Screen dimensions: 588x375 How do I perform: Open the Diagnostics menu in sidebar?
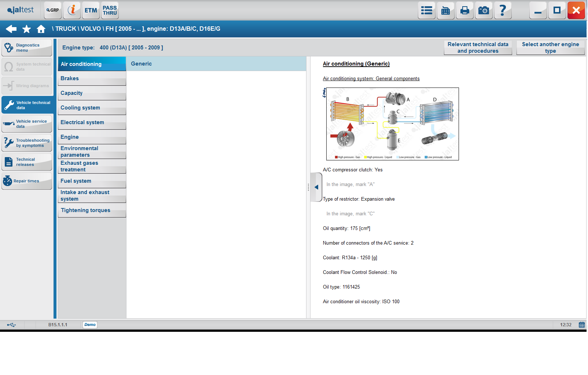[27, 48]
